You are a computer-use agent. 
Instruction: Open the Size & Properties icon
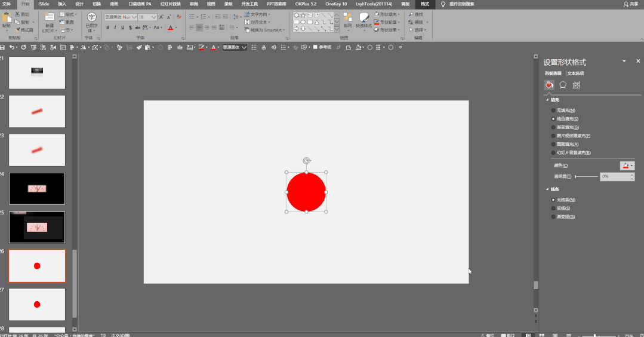point(576,85)
